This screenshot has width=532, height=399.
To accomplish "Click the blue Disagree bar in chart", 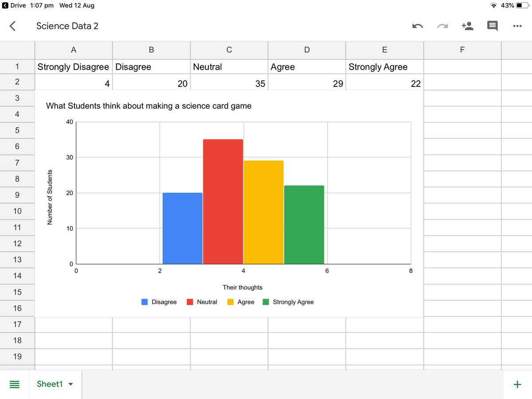I will click(x=183, y=228).
